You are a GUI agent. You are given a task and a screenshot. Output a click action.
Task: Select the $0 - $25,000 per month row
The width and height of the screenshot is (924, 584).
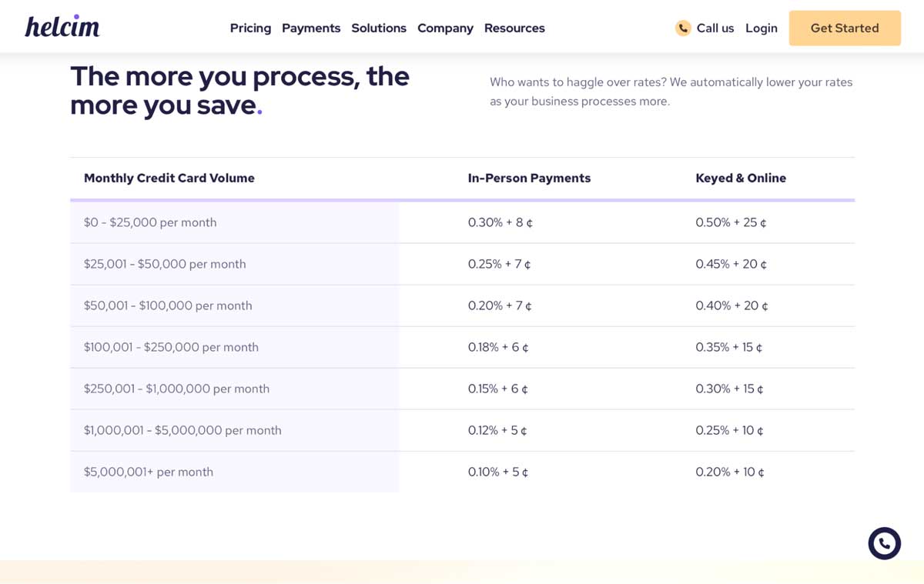[150, 222]
